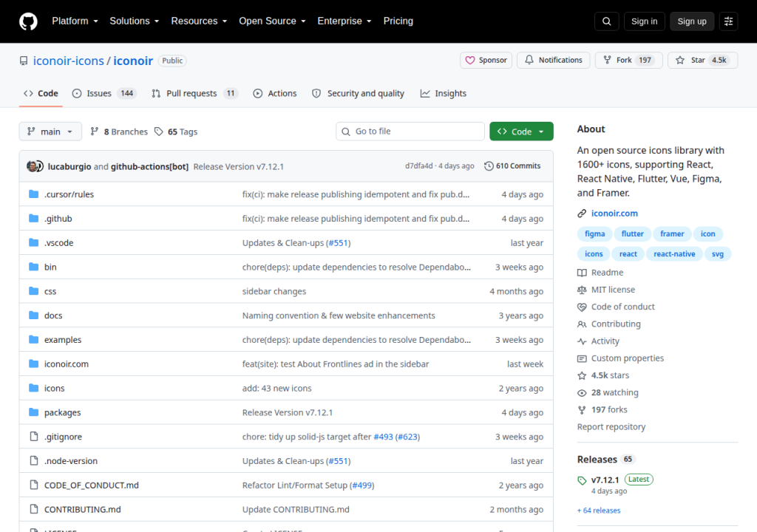
Task: Open the Open Source dropdown
Action: pyautogui.click(x=272, y=21)
